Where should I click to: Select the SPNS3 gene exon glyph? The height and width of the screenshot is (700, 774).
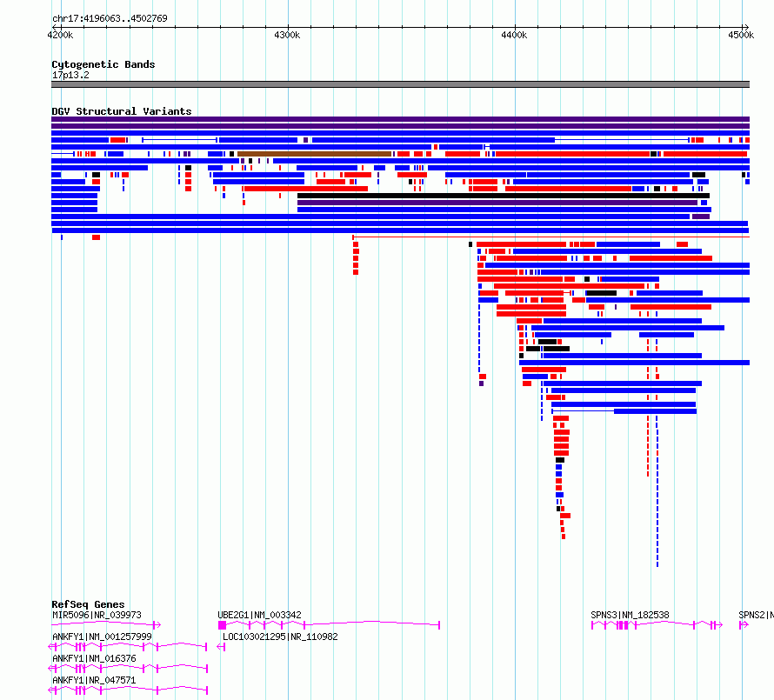(x=657, y=625)
